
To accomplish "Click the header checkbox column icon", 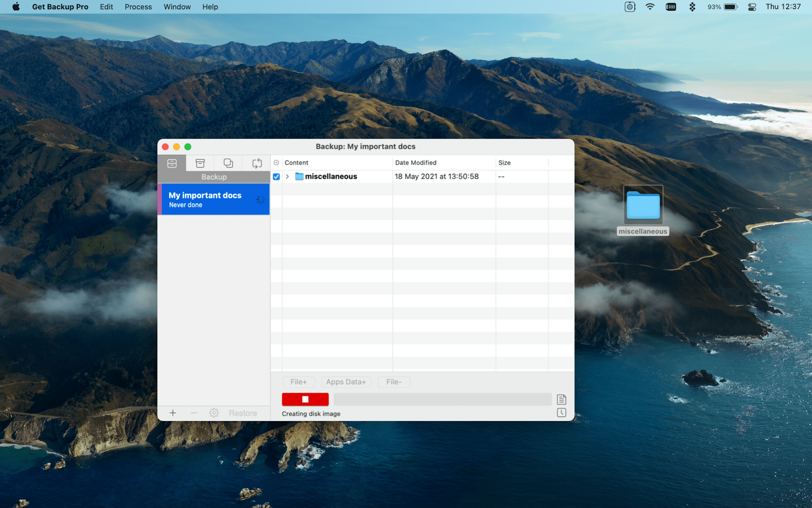I will [x=276, y=163].
